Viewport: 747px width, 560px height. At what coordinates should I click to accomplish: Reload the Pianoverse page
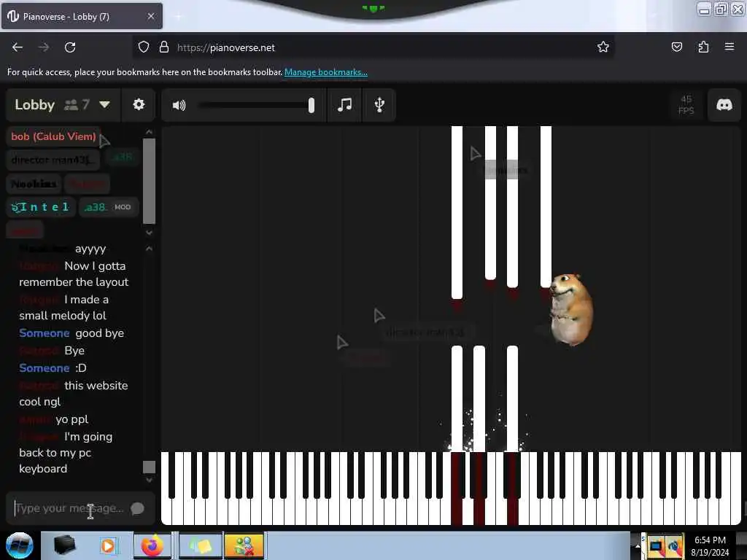(x=70, y=47)
